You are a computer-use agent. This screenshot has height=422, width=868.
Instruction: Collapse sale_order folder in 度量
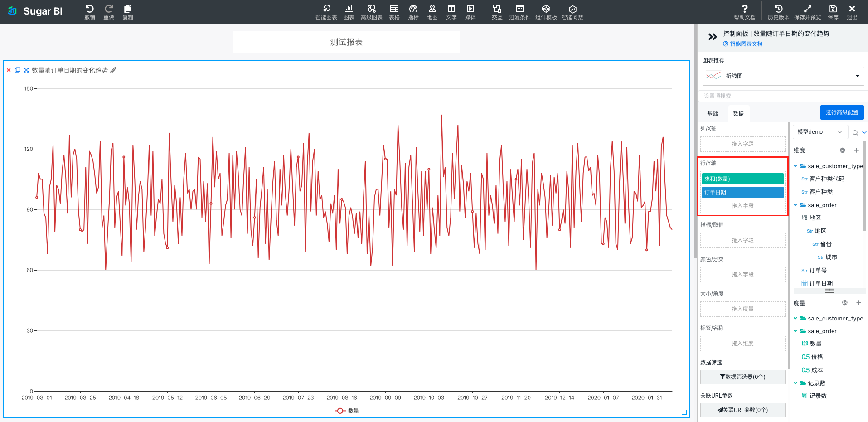[795, 331]
